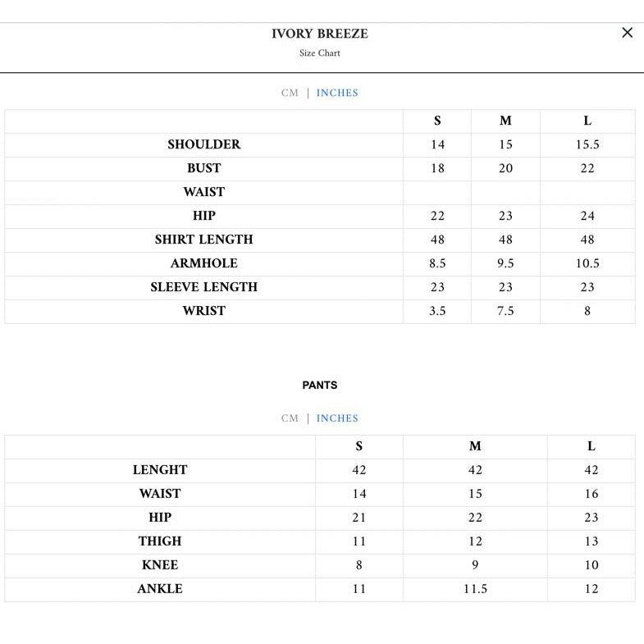Select INCHES above the shirt table

tap(337, 94)
